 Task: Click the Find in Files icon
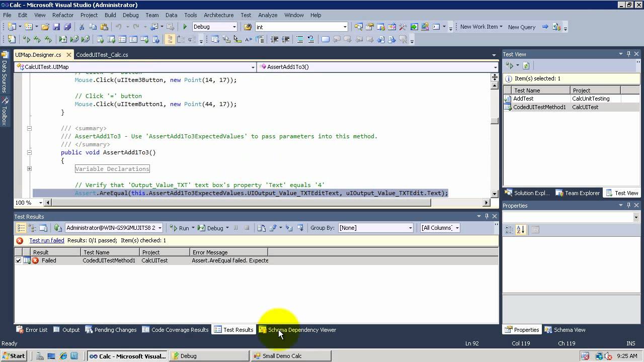(x=248, y=27)
